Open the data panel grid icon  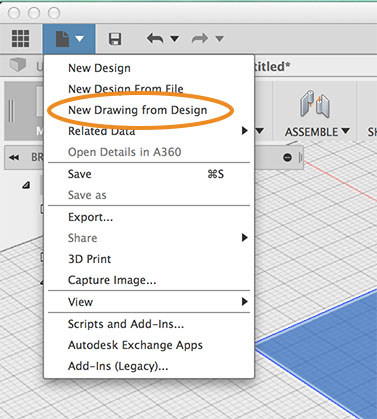[20, 39]
